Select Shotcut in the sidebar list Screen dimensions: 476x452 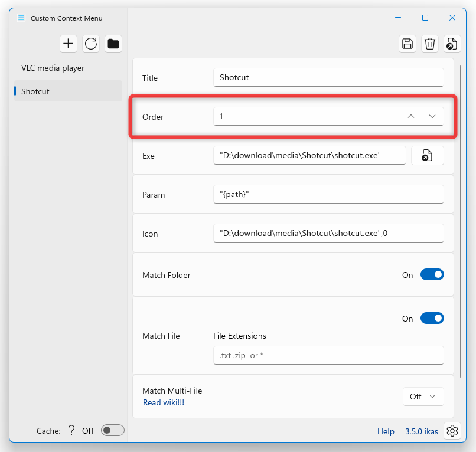click(x=68, y=91)
